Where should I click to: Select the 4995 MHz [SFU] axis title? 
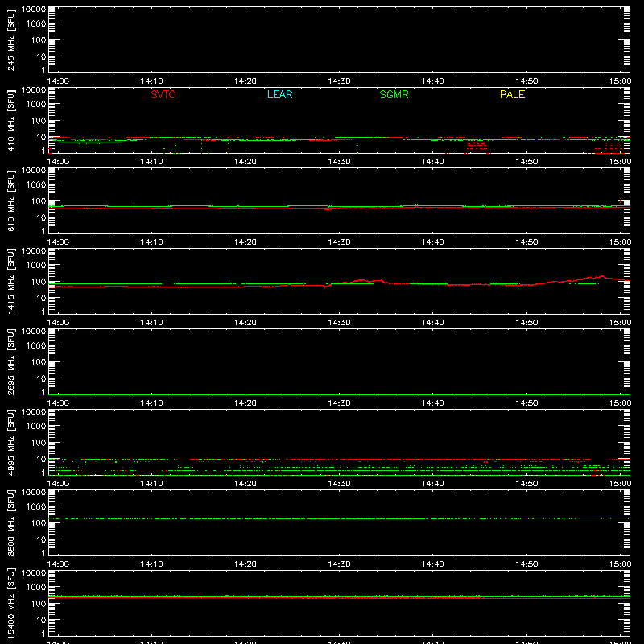(x=11, y=442)
